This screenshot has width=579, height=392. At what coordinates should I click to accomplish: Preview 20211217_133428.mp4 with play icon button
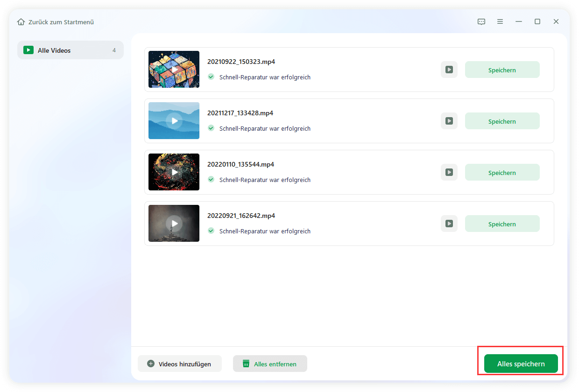[x=449, y=121]
